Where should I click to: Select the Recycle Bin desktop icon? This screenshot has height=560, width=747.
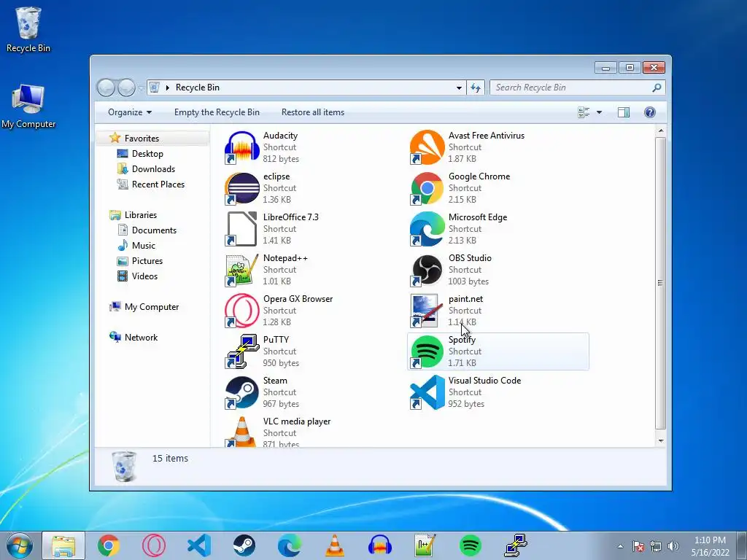[28, 30]
